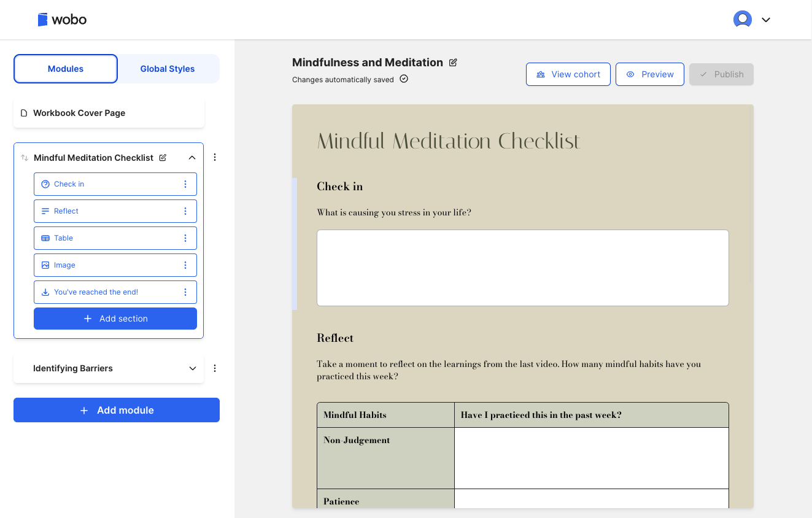Open the Table section options
Screen dimensions: 812x518
tap(185, 238)
